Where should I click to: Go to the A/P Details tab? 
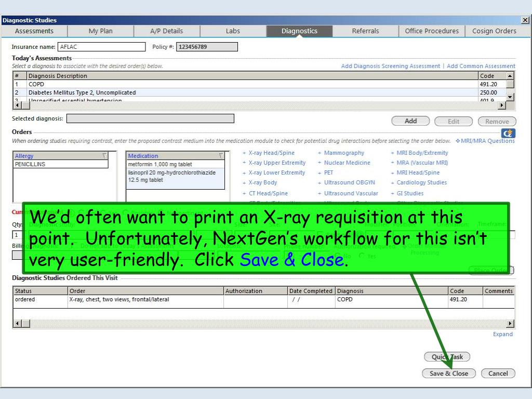[x=167, y=31]
